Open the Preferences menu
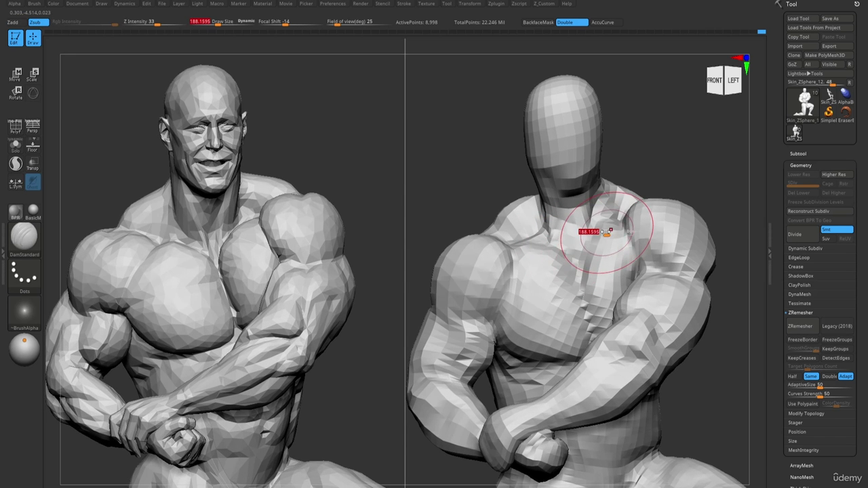The image size is (868, 488). pyautogui.click(x=332, y=3)
